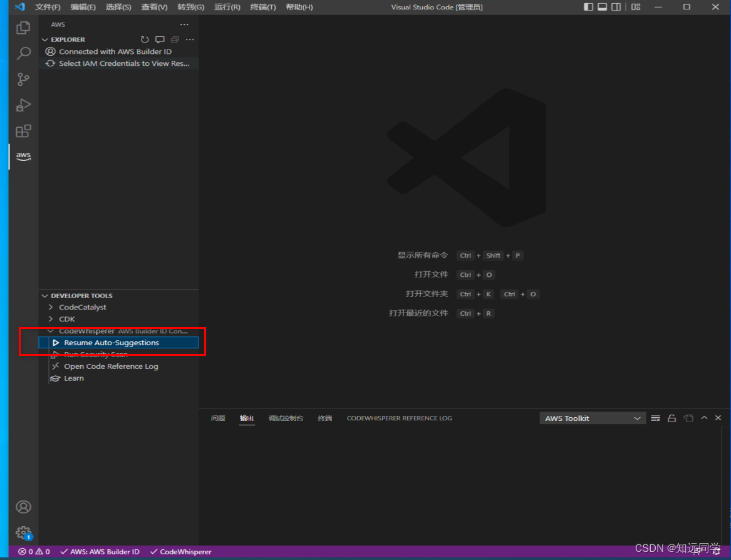Open Customize Layout icon in title bar
Image resolution: width=731 pixels, height=560 pixels.
coord(636,7)
